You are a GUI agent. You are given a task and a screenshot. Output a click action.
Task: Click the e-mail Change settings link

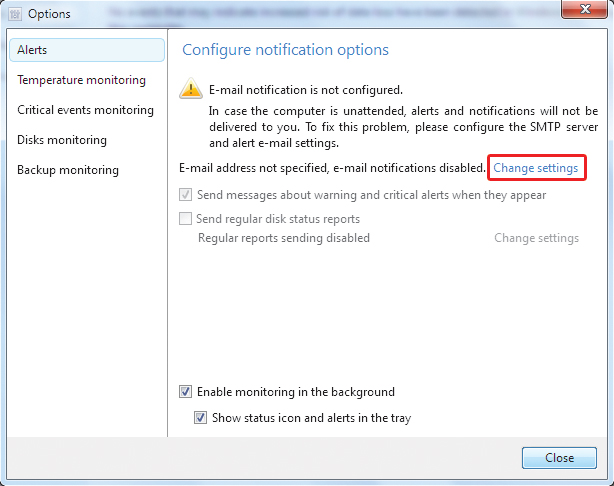click(535, 168)
